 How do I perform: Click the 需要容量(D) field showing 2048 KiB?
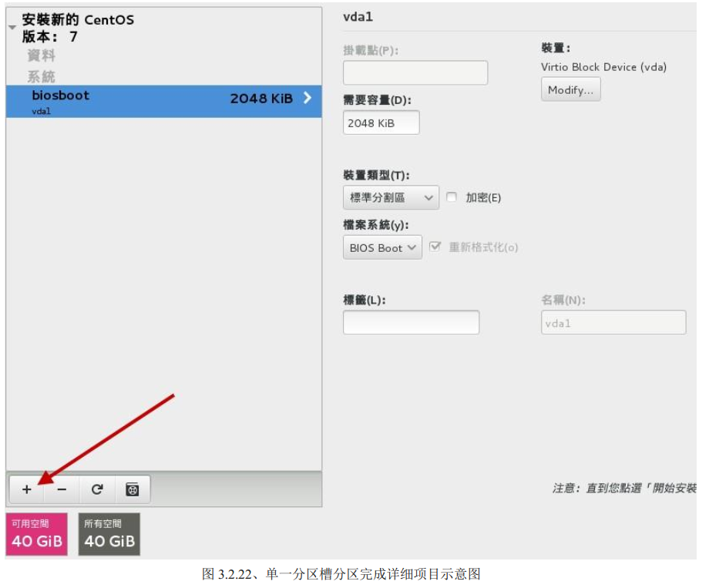point(381,123)
